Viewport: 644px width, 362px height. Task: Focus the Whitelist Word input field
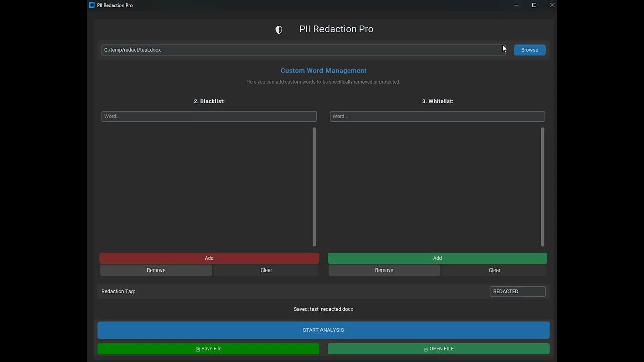pyautogui.click(x=437, y=116)
